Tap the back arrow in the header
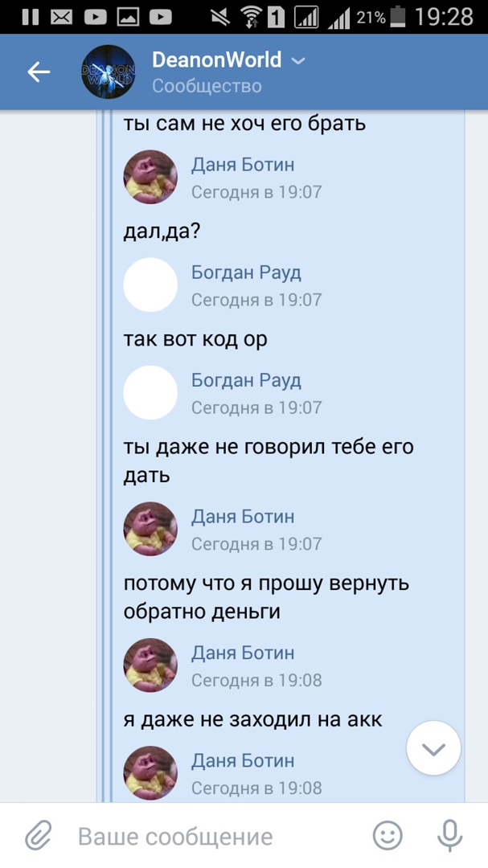This screenshot has width=488, height=868. point(39,72)
